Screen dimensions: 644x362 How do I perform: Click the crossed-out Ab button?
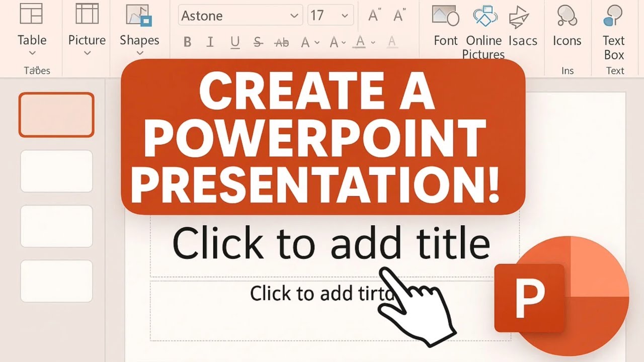(x=282, y=43)
